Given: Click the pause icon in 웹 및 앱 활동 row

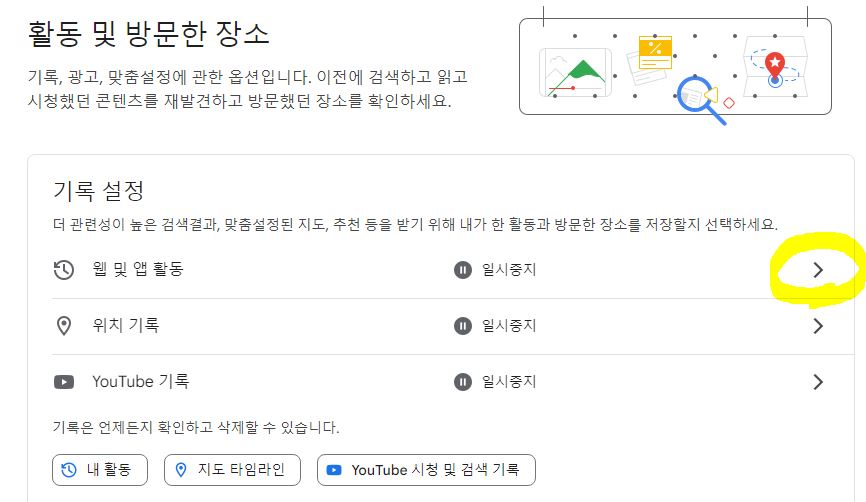Looking at the screenshot, I should [x=463, y=270].
